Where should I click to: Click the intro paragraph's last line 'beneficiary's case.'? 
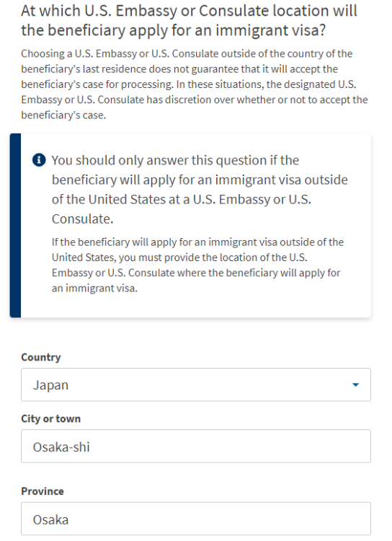click(63, 115)
